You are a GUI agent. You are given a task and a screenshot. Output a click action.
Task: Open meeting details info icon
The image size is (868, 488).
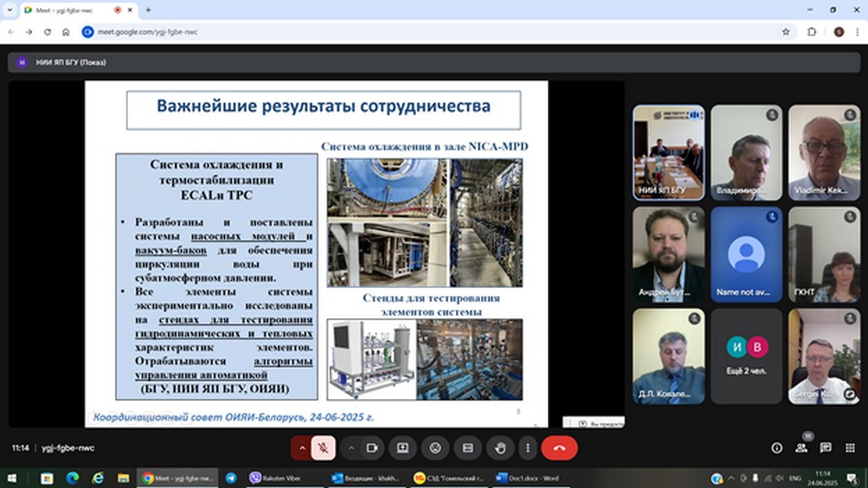point(776,447)
